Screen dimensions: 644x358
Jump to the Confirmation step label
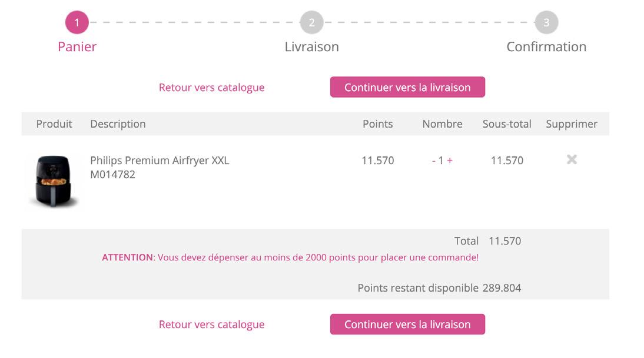(x=546, y=47)
